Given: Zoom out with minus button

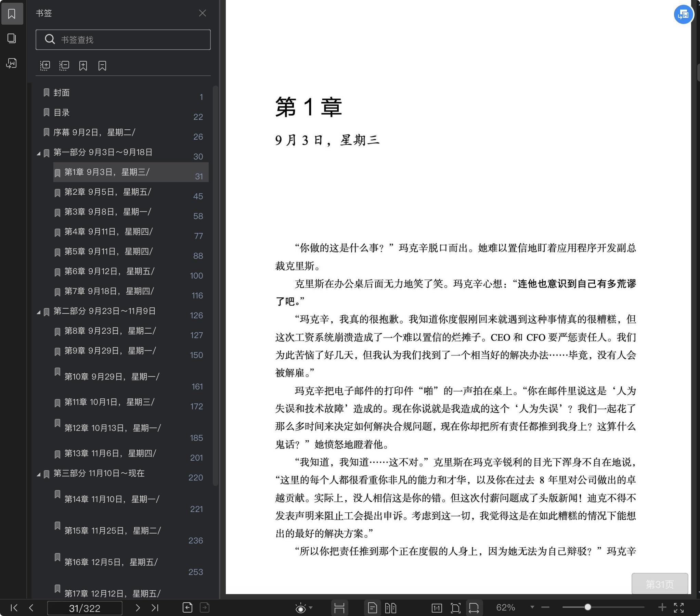Looking at the screenshot, I should (x=545, y=607).
